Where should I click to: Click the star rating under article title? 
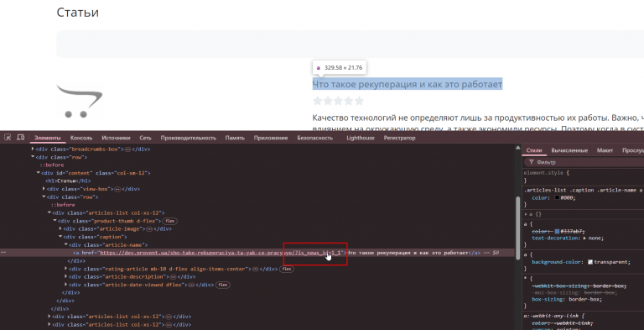pos(338,101)
